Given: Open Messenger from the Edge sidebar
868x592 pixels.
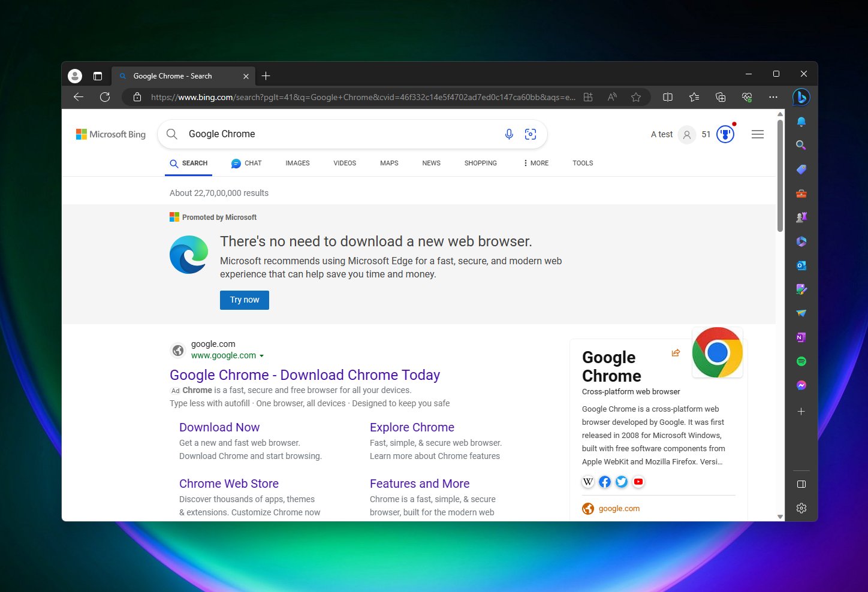Looking at the screenshot, I should click(x=801, y=385).
